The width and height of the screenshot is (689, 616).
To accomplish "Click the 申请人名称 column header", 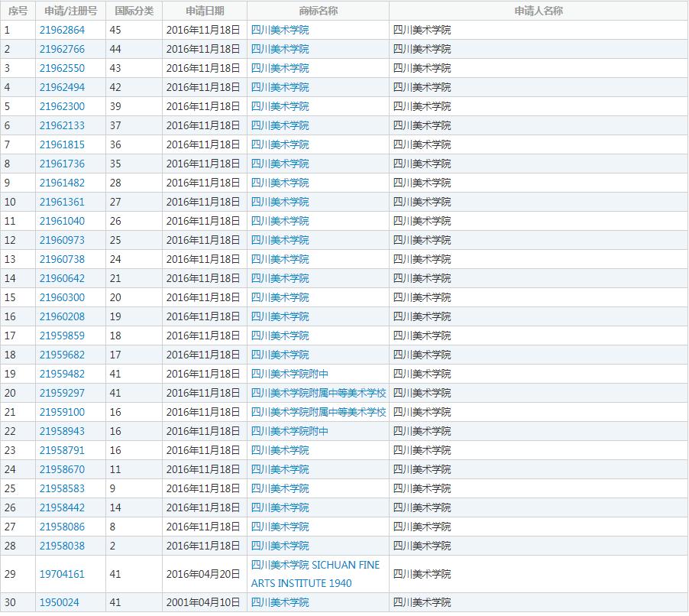I will pyautogui.click(x=539, y=11).
